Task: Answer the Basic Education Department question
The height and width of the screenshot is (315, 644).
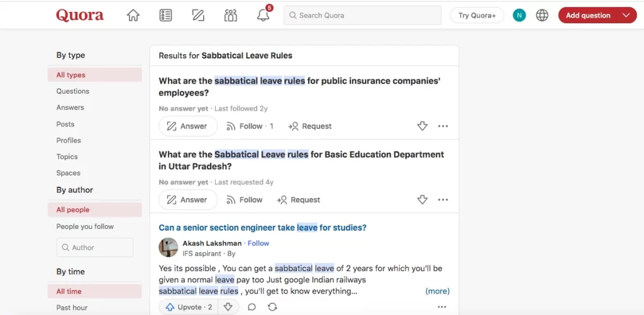Action: pyautogui.click(x=187, y=199)
